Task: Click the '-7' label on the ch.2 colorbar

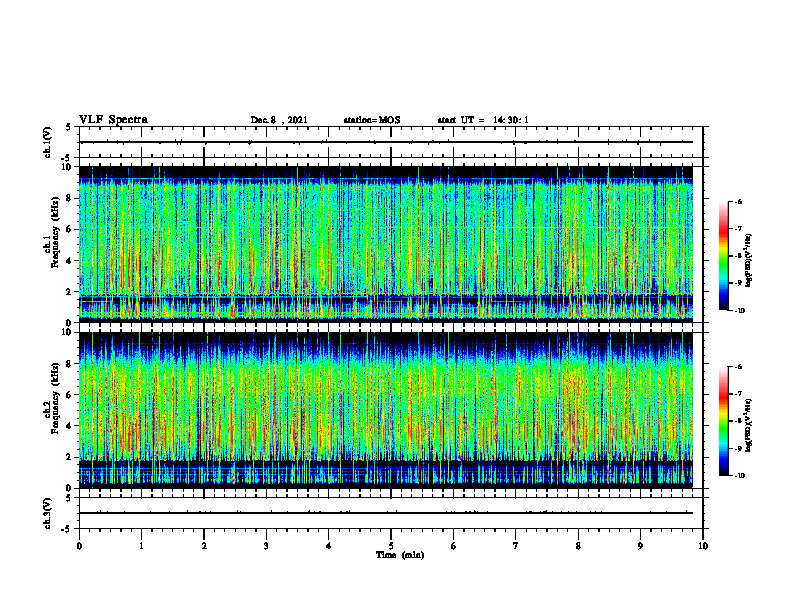Action: coord(738,394)
